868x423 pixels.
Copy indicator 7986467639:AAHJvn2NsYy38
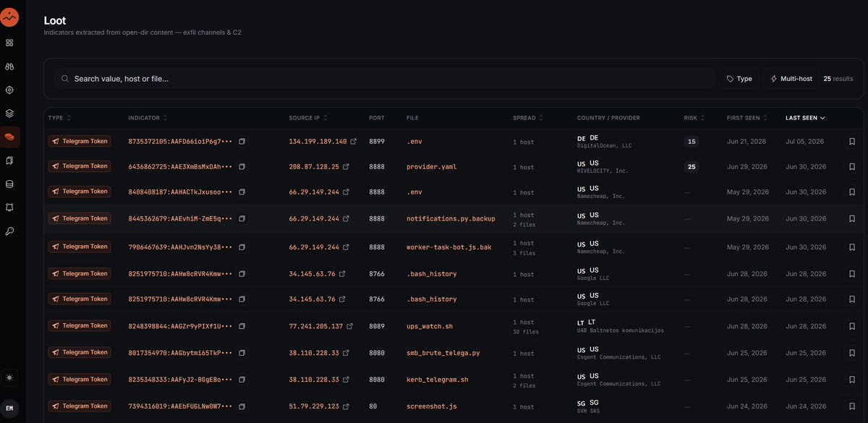pyautogui.click(x=242, y=247)
